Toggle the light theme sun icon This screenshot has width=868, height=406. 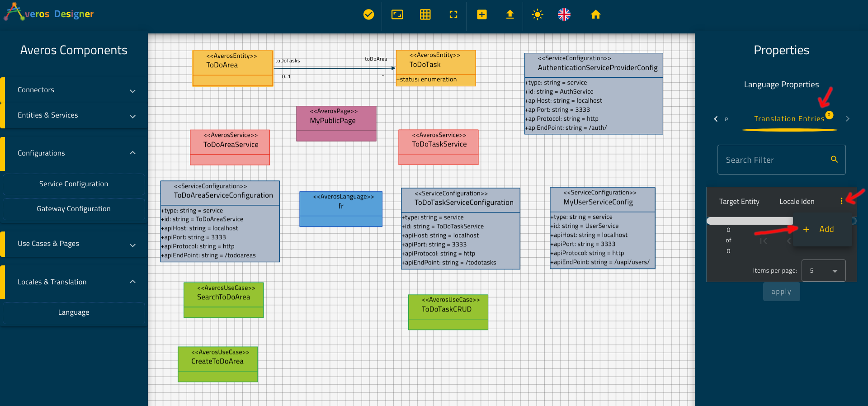[537, 14]
